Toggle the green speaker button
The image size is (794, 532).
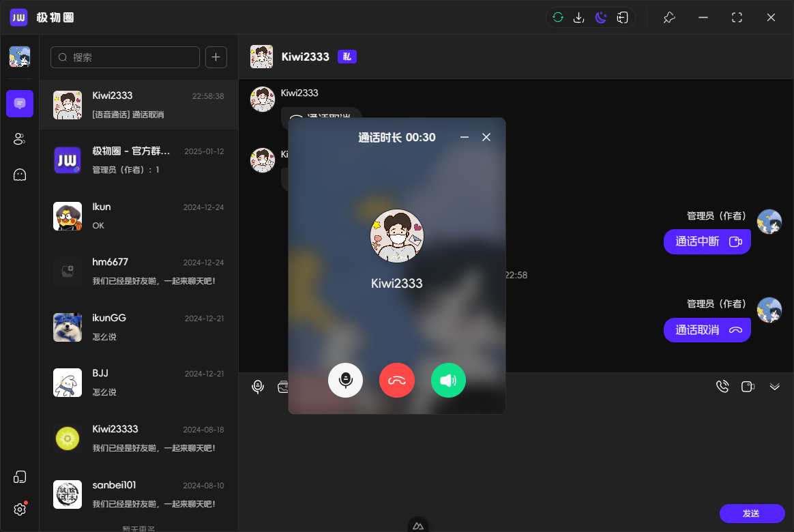pos(448,380)
